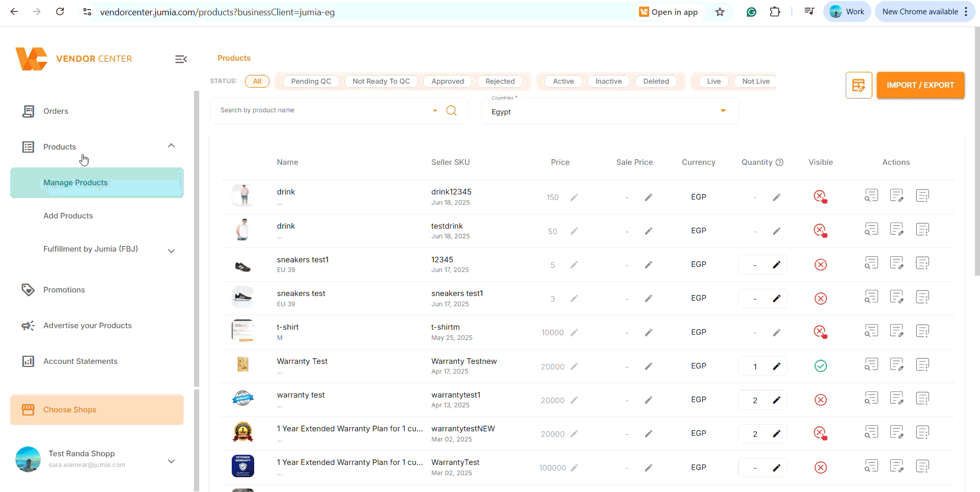Image resolution: width=980 pixels, height=492 pixels.
Task: Toggle visibility for warrantytest1 product
Action: pos(820,400)
